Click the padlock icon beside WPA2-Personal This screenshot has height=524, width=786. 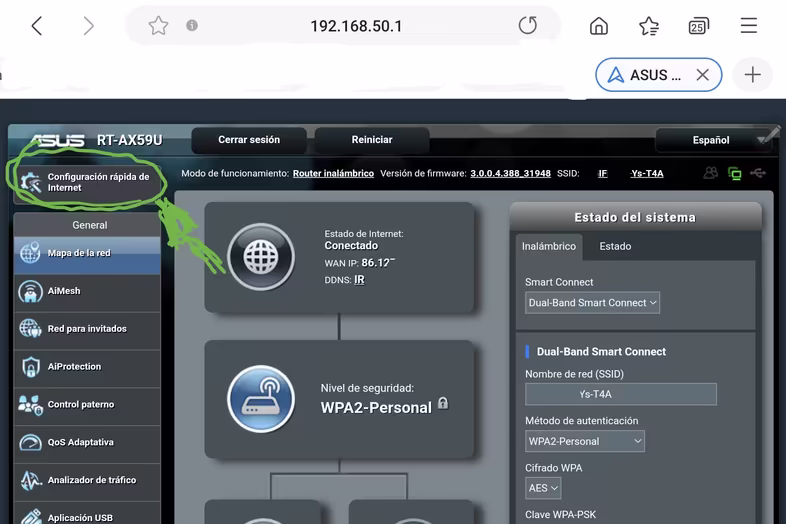(443, 403)
